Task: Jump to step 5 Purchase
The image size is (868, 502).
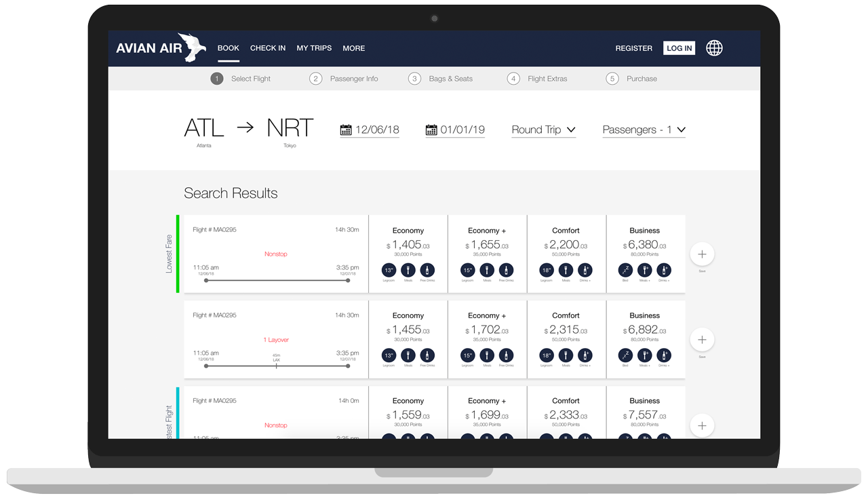Action: point(632,79)
